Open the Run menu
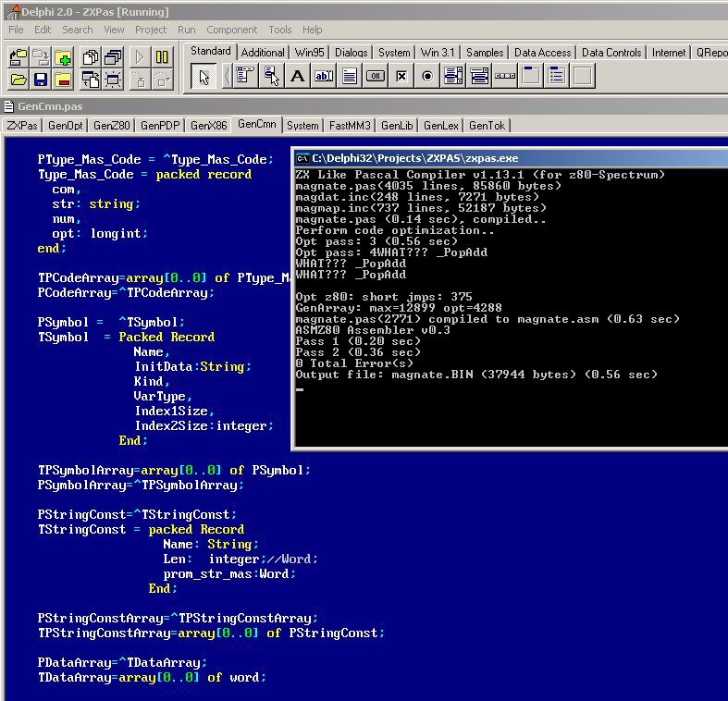The width and height of the screenshot is (728, 701). [x=186, y=30]
